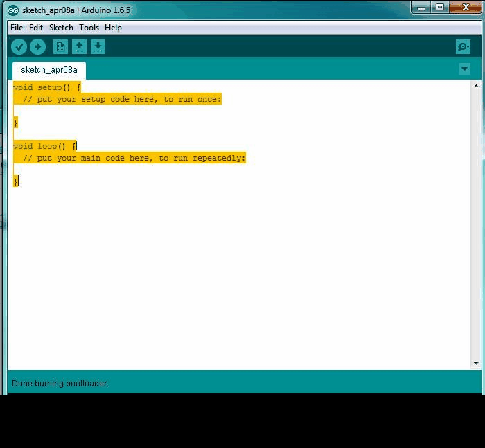Click the editor scrollbar down arrow

[476, 364]
